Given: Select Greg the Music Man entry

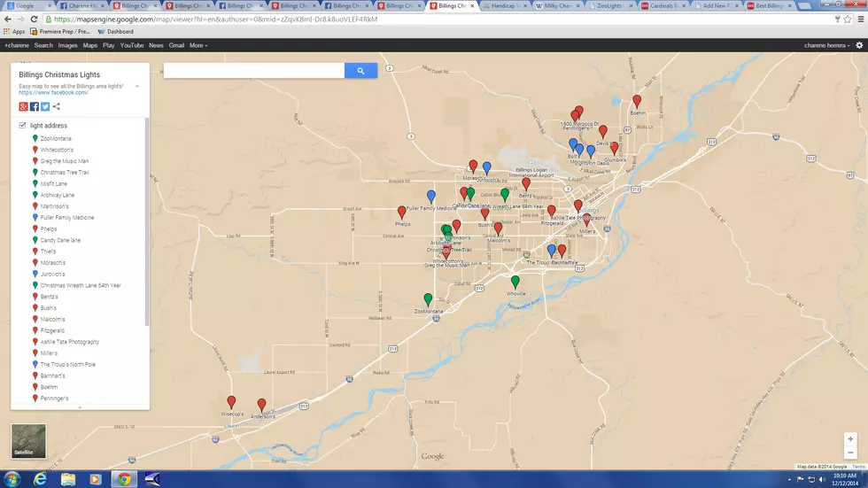Looking at the screenshot, I should pyautogui.click(x=64, y=161).
